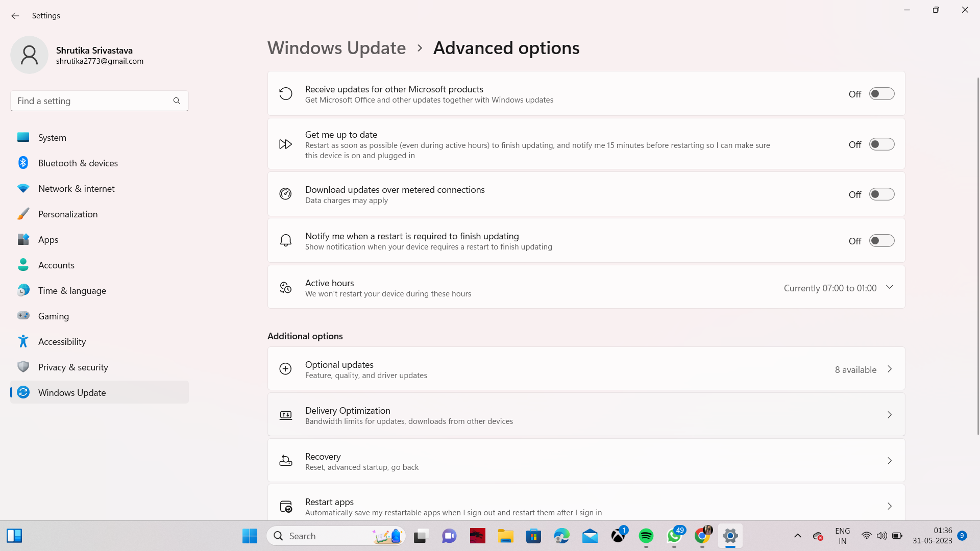This screenshot has width=980, height=551.
Task: Show hidden system tray icons
Action: pyautogui.click(x=797, y=536)
